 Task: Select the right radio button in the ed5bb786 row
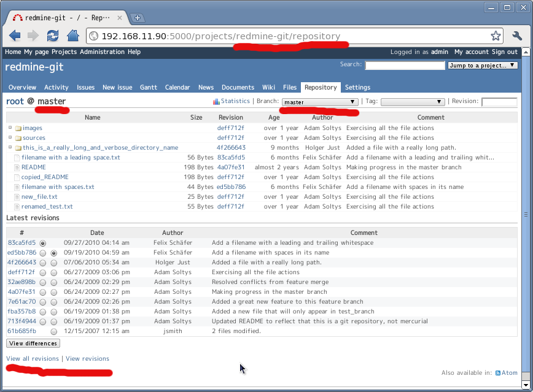(x=53, y=253)
